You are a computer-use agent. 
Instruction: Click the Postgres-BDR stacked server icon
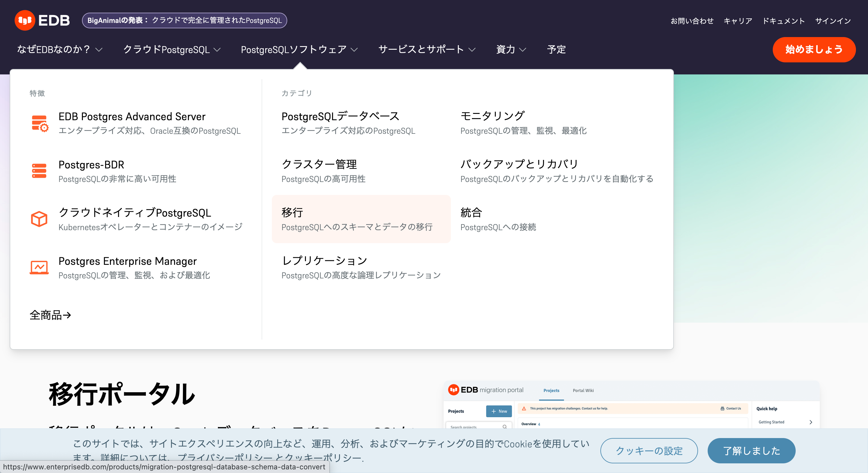(x=39, y=171)
